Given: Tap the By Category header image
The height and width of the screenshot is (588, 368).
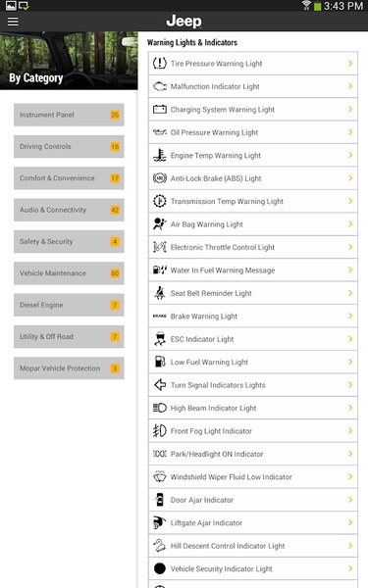Looking at the screenshot, I should (x=69, y=61).
